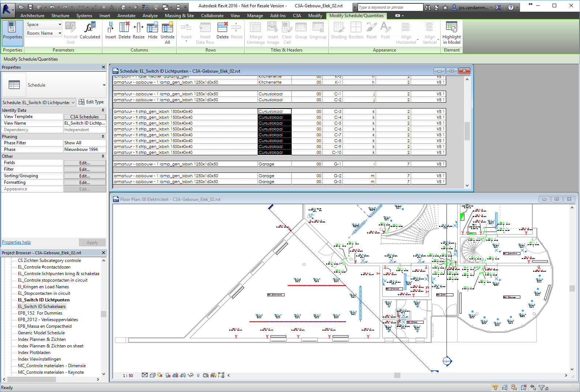Click Highlight in Model icon
Viewport: 580px width, 392px height.
point(452,27)
